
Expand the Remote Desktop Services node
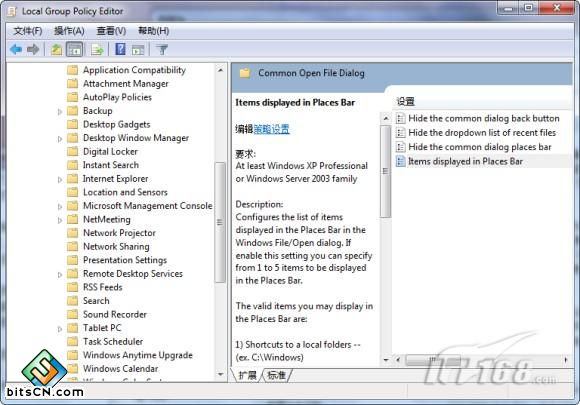pos(60,274)
